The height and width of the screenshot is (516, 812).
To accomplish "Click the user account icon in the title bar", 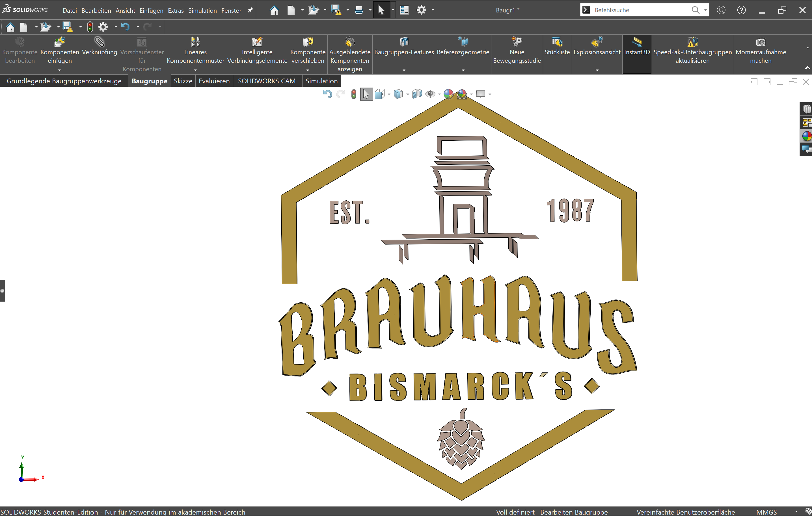I will [x=721, y=10].
